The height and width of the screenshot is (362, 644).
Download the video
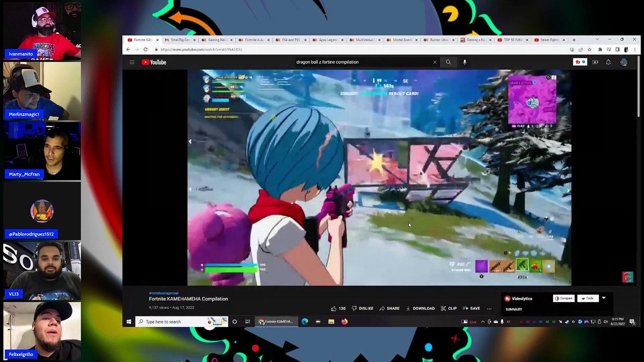click(x=420, y=308)
